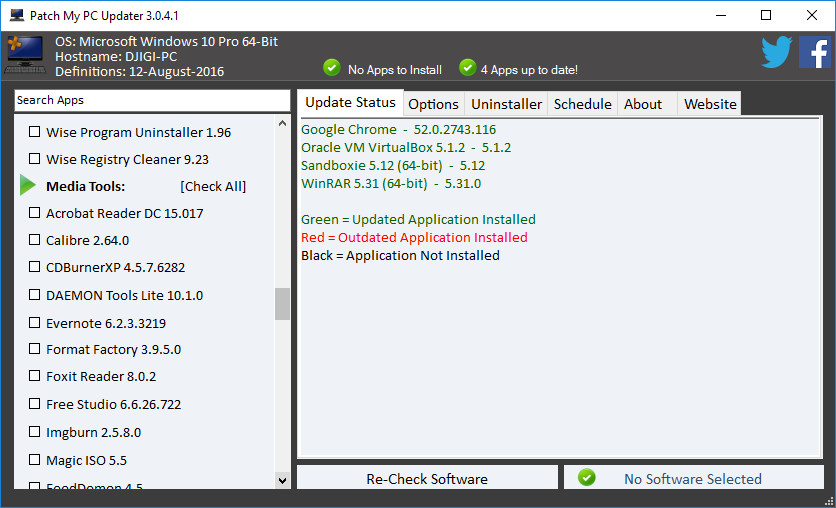Check Wise Registry Cleaner 9.23
The height and width of the screenshot is (508, 836).
[35, 158]
